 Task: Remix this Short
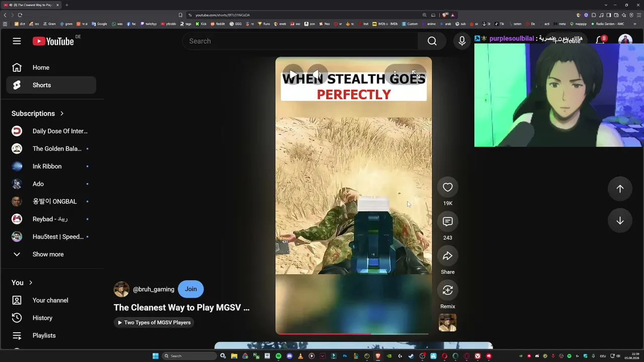click(x=447, y=290)
